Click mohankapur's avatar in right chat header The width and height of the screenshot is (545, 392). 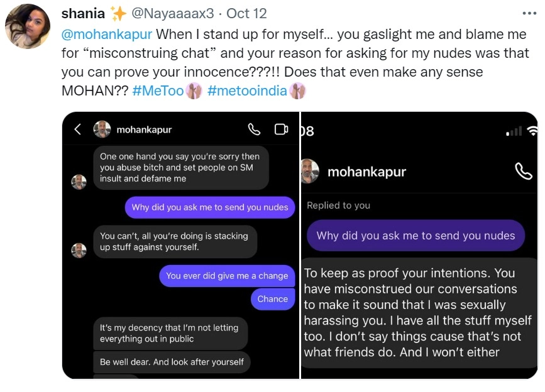tap(309, 171)
